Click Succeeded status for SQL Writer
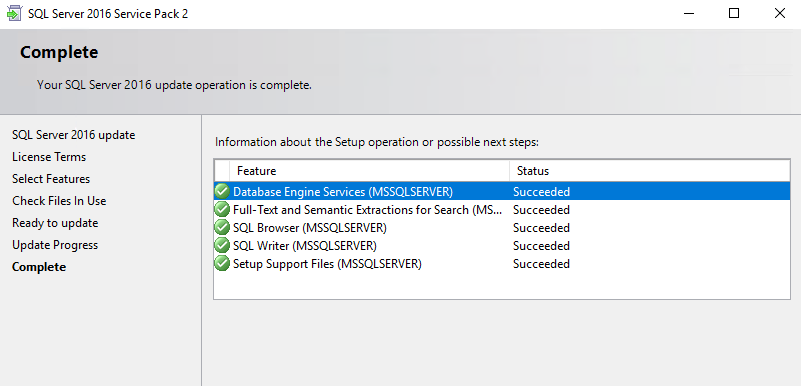Screen dimensions: 801x386 tap(541, 246)
